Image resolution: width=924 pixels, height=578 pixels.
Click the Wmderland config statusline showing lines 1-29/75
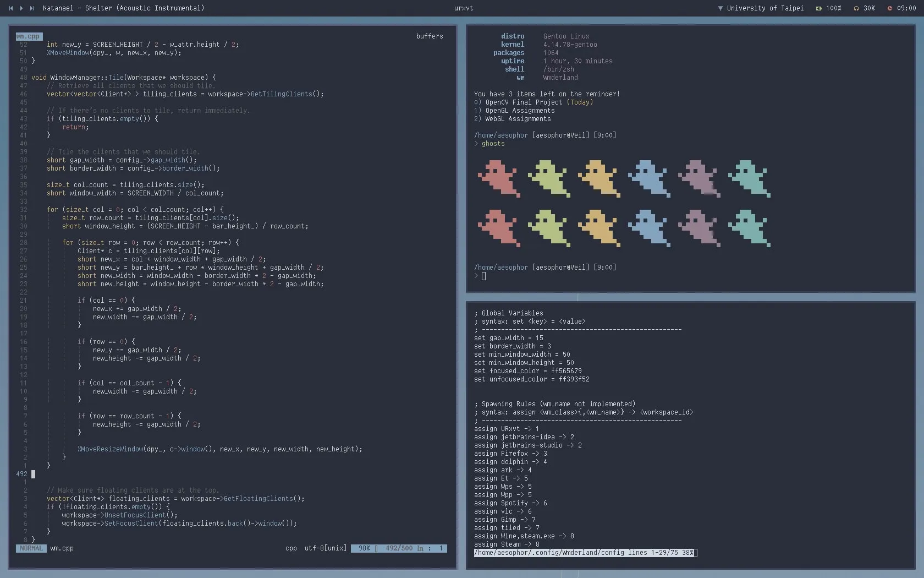click(585, 553)
